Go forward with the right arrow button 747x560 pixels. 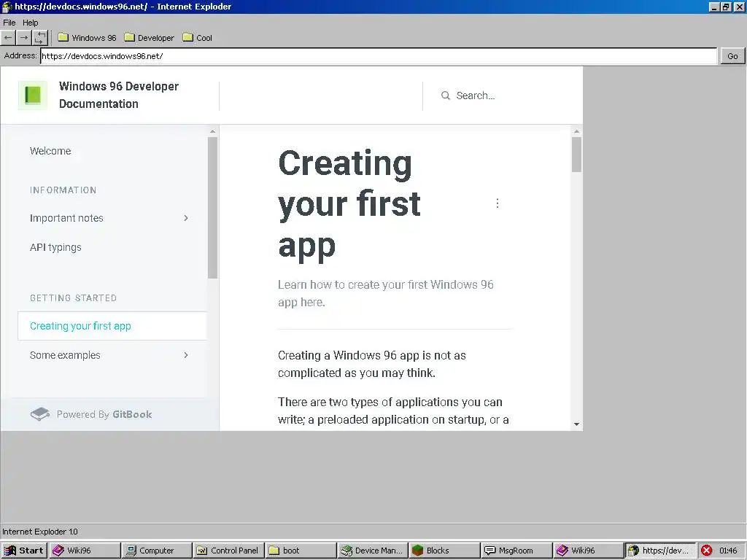click(x=24, y=38)
